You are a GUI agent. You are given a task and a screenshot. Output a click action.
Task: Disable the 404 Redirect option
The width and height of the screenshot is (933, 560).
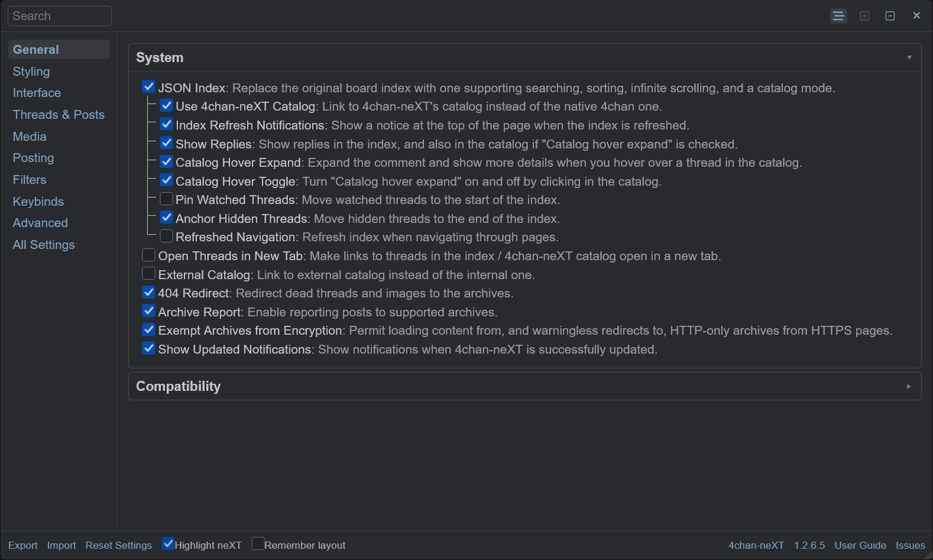pos(149,292)
